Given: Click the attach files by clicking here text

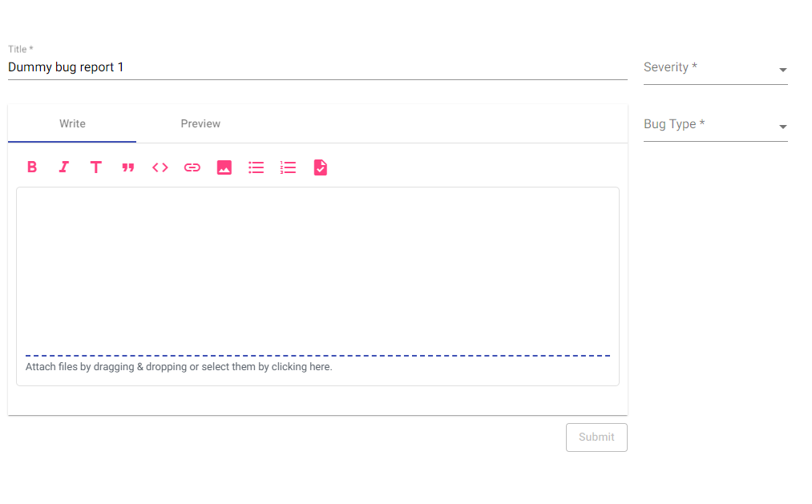Looking at the screenshot, I should (179, 366).
